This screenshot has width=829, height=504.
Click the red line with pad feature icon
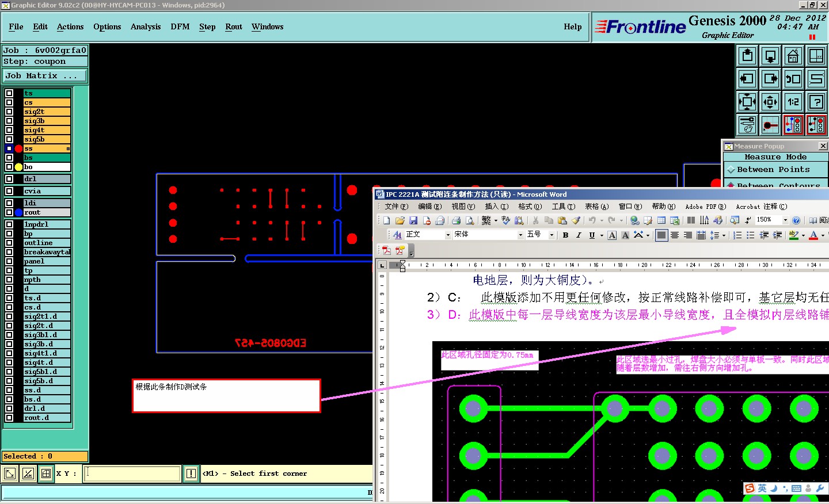tap(770, 125)
